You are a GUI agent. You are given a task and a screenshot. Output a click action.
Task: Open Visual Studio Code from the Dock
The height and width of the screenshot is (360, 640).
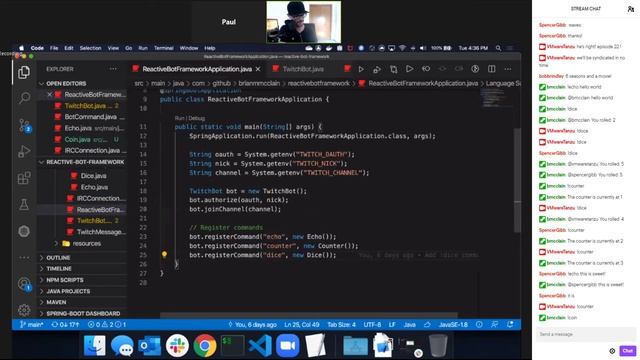click(x=260, y=346)
